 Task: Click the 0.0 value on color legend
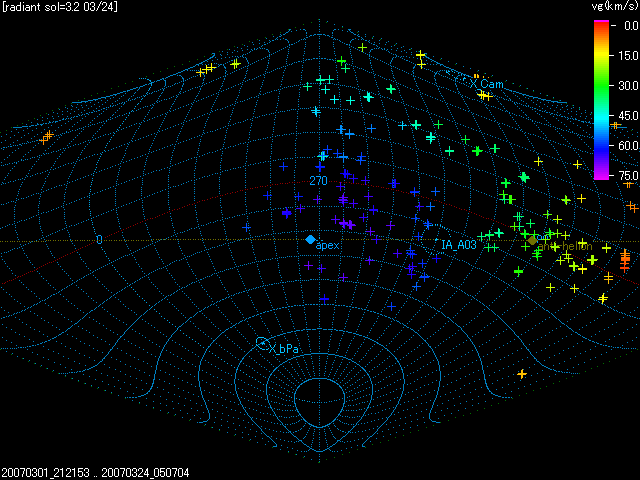[x=631, y=26]
